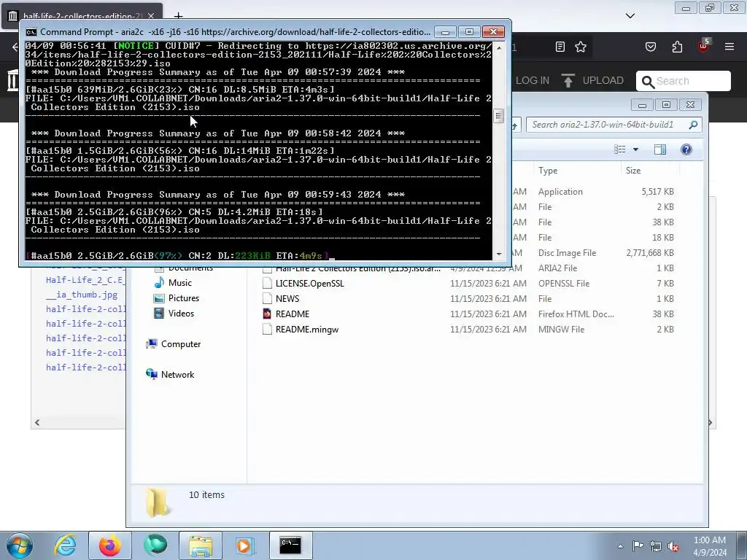Open Videos library in navigation pane
Image resolution: width=747 pixels, height=560 pixels.
pos(181,313)
